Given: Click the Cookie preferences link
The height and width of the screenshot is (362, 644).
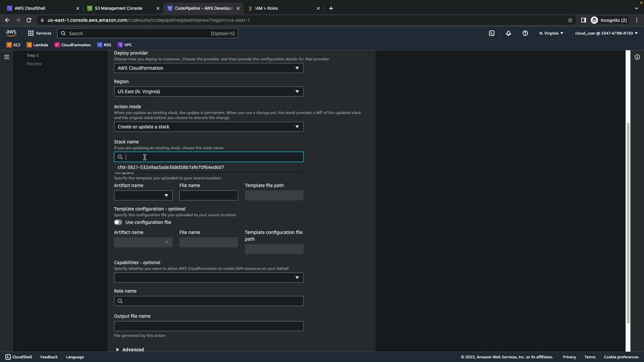Looking at the screenshot, I should 621,357.
